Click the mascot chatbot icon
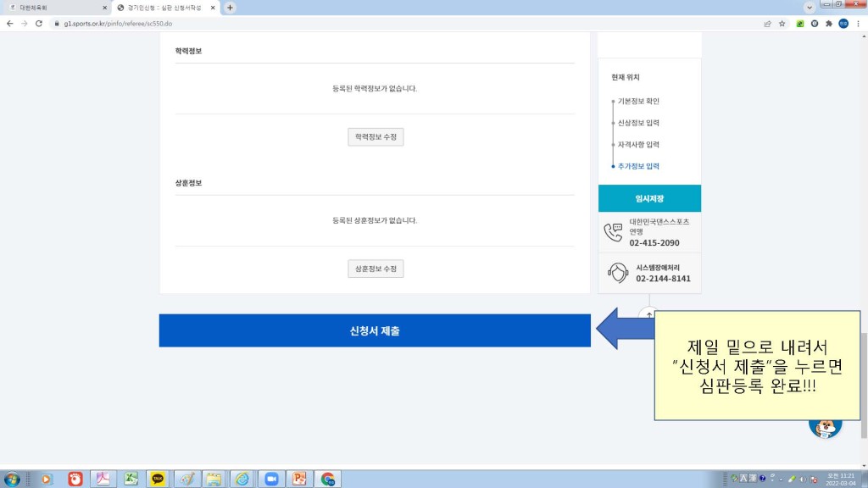This screenshot has width=868, height=488. point(824,426)
